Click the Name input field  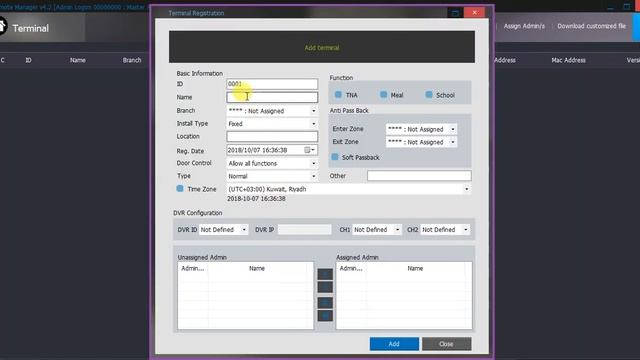(272, 97)
